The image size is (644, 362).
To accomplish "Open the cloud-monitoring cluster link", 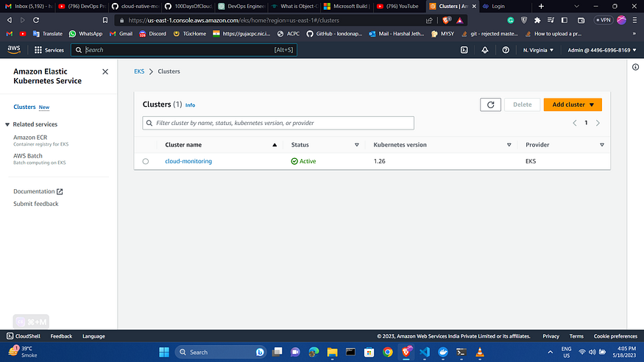I will (x=188, y=161).
